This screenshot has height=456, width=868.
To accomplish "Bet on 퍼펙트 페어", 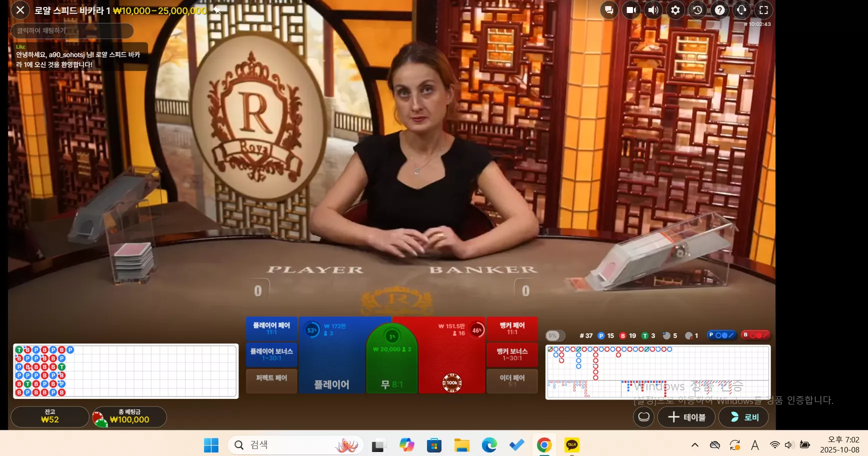I will (x=271, y=380).
